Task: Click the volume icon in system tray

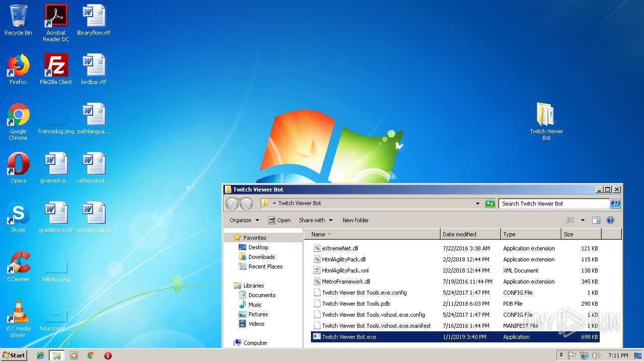Action: 596,355
